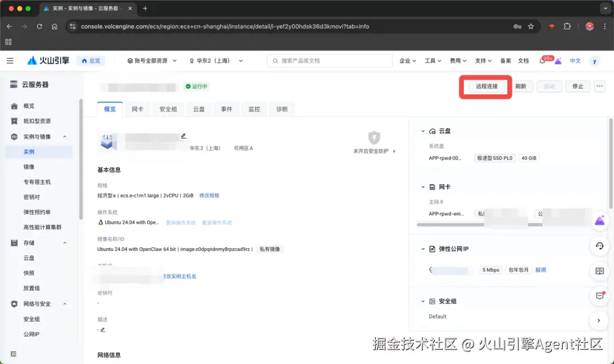Edit the instance name pencil icon
The image size is (614, 364).
(x=183, y=136)
